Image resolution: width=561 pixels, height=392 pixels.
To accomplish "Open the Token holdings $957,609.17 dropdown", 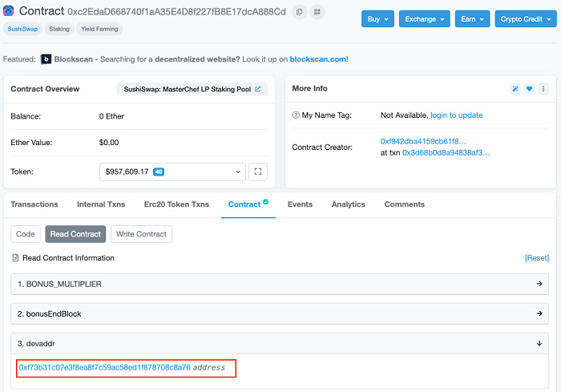I will coord(172,171).
